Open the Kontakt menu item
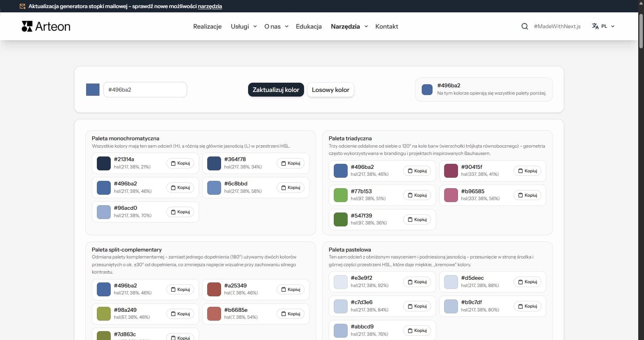 pyautogui.click(x=387, y=26)
